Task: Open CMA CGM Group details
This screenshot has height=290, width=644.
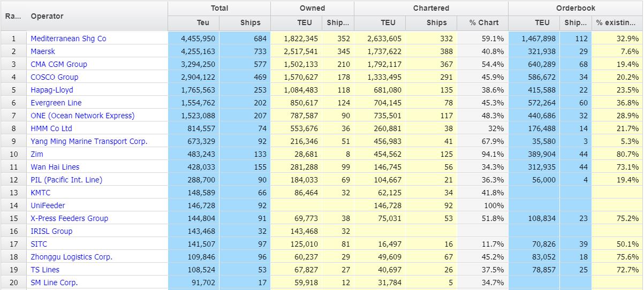Action: pos(58,64)
